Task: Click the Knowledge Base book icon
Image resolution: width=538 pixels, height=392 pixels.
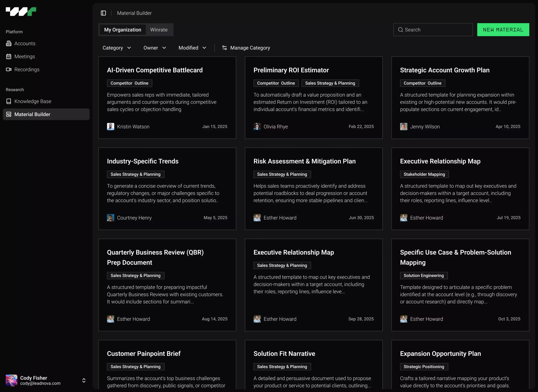Action: pyautogui.click(x=9, y=101)
